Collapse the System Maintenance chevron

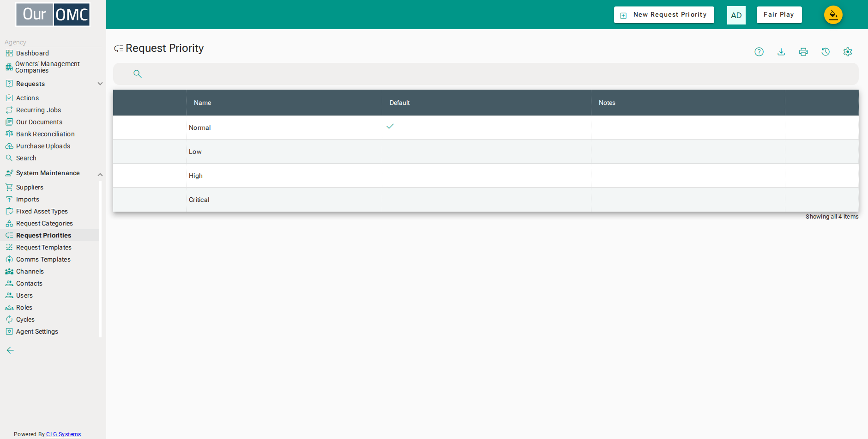(x=100, y=175)
